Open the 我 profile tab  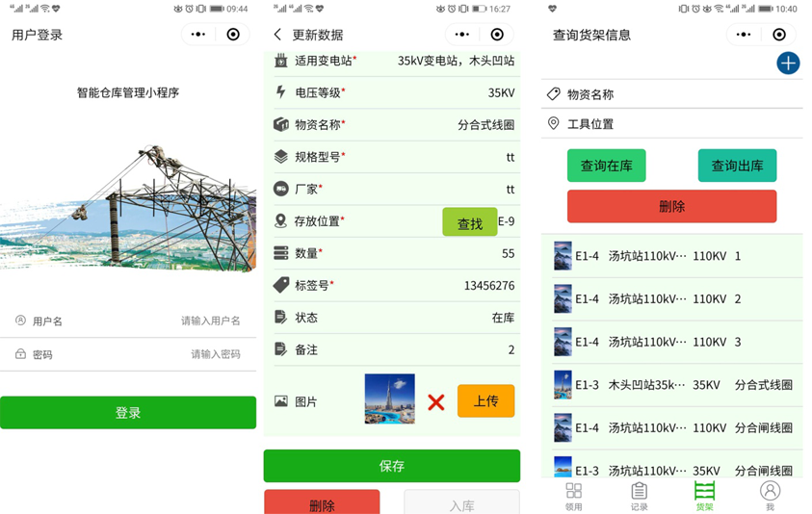[x=769, y=497]
